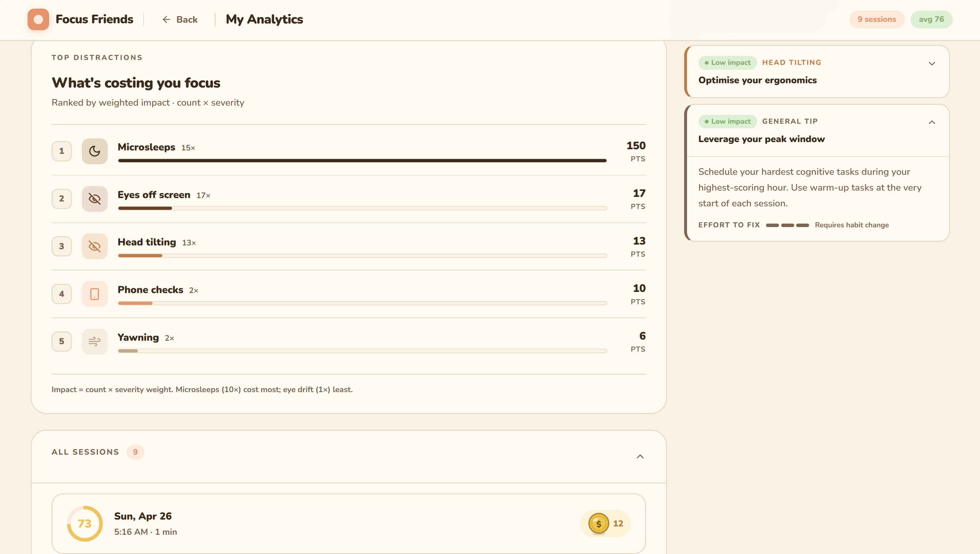Collapse the Leverage your peak window tip
Screen dimensions: 980x554
[931, 122]
